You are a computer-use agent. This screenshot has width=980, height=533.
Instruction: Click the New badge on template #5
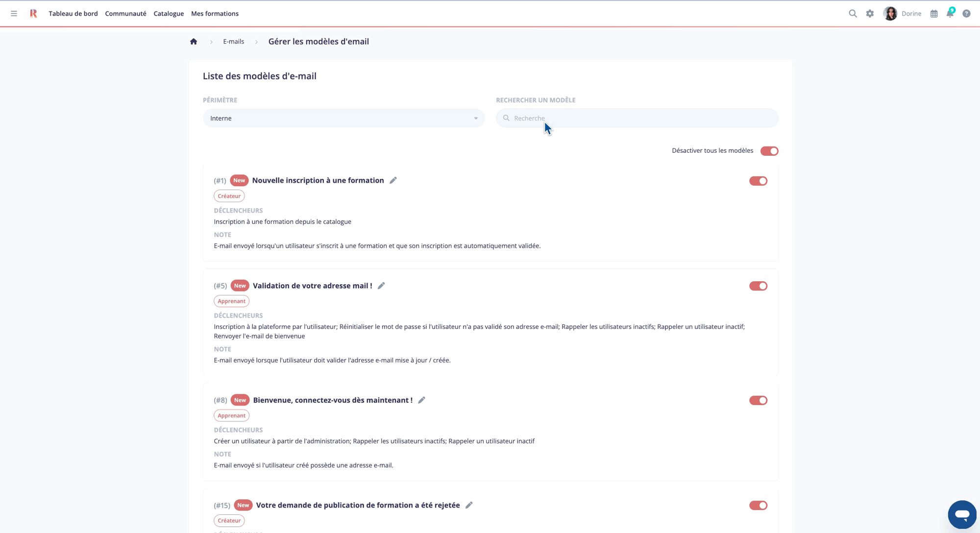tap(240, 286)
